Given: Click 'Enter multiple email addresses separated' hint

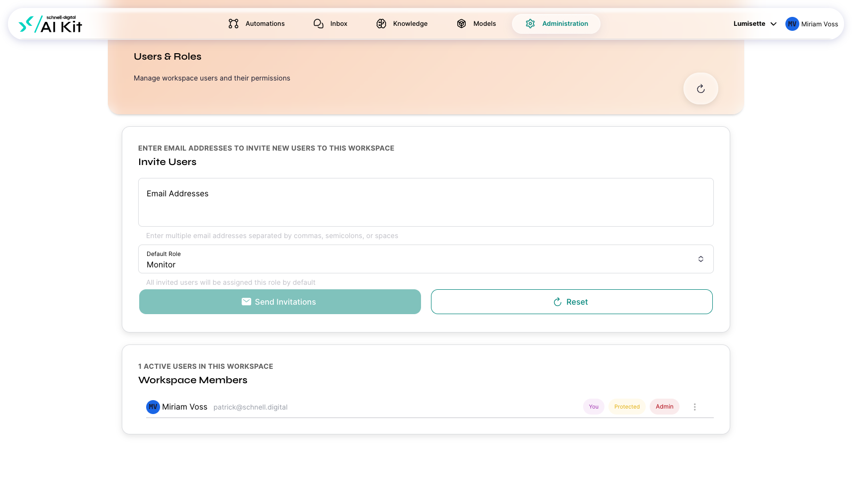Looking at the screenshot, I should (x=272, y=236).
